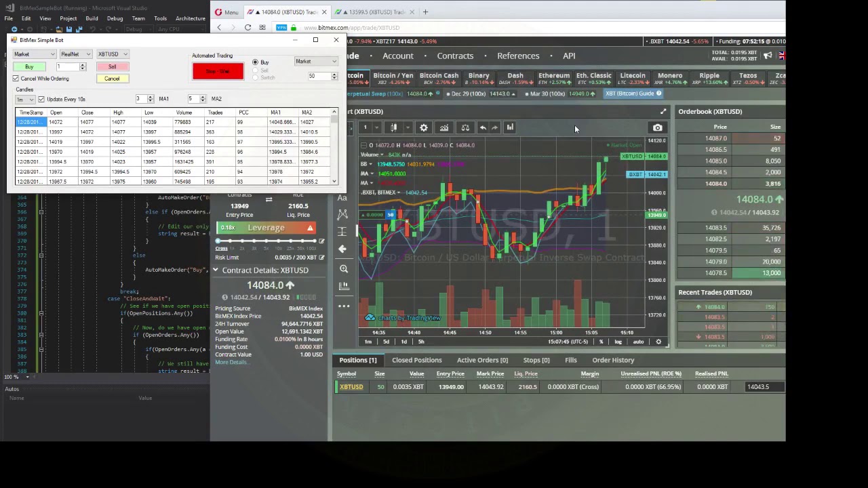868x488 pixels.
Task: Open the Automated Trading Market dropdown
Action: pos(316,62)
